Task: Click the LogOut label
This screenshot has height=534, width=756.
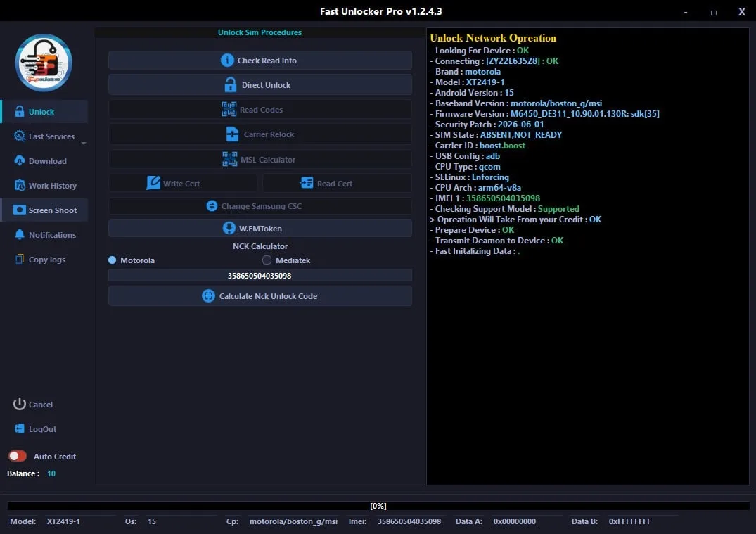Action: point(42,429)
